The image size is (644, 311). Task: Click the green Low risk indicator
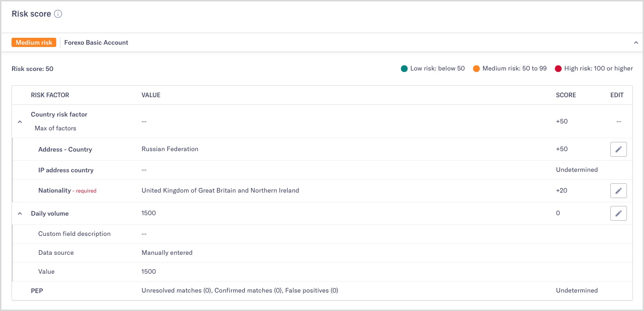coord(404,68)
